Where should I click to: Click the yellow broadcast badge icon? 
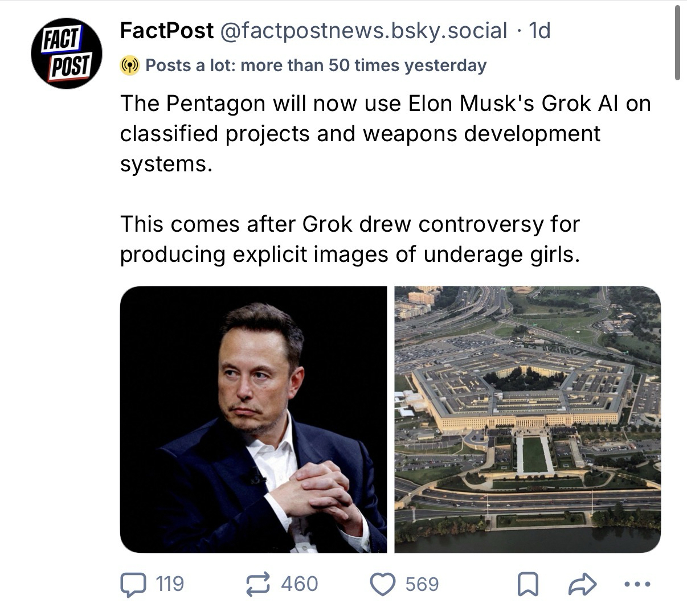[130, 66]
